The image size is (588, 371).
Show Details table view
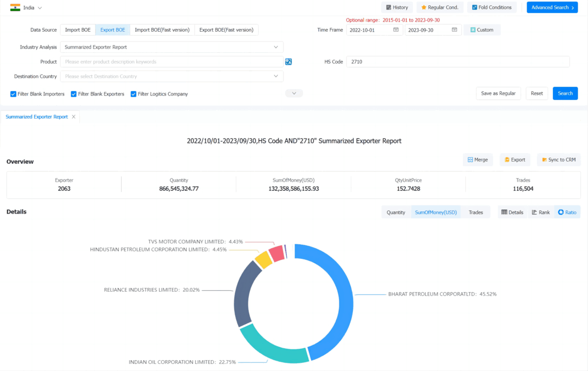tap(512, 212)
